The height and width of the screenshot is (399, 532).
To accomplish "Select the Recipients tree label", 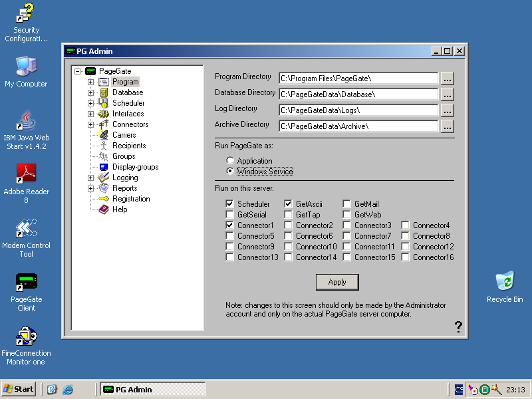I will [129, 146].
